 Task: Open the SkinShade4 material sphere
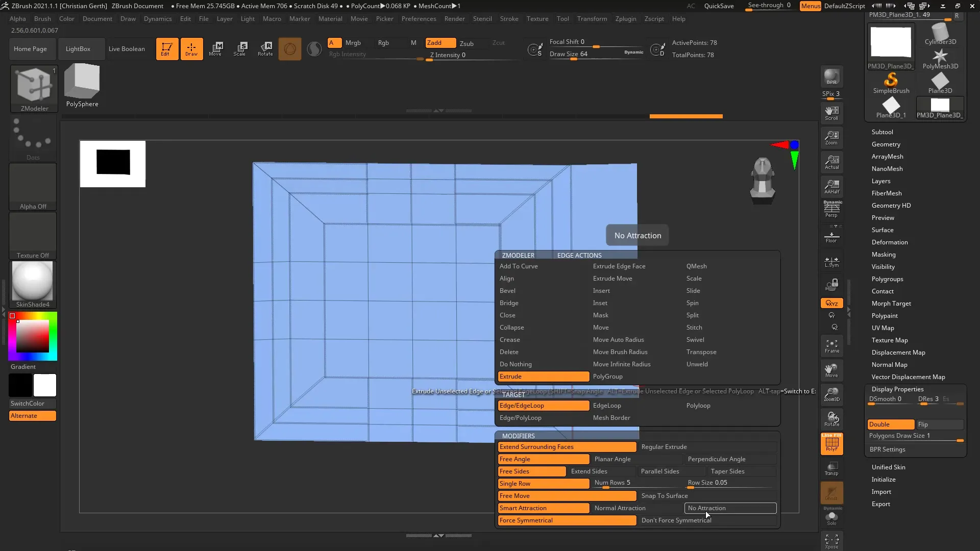[x=33, y=284]
